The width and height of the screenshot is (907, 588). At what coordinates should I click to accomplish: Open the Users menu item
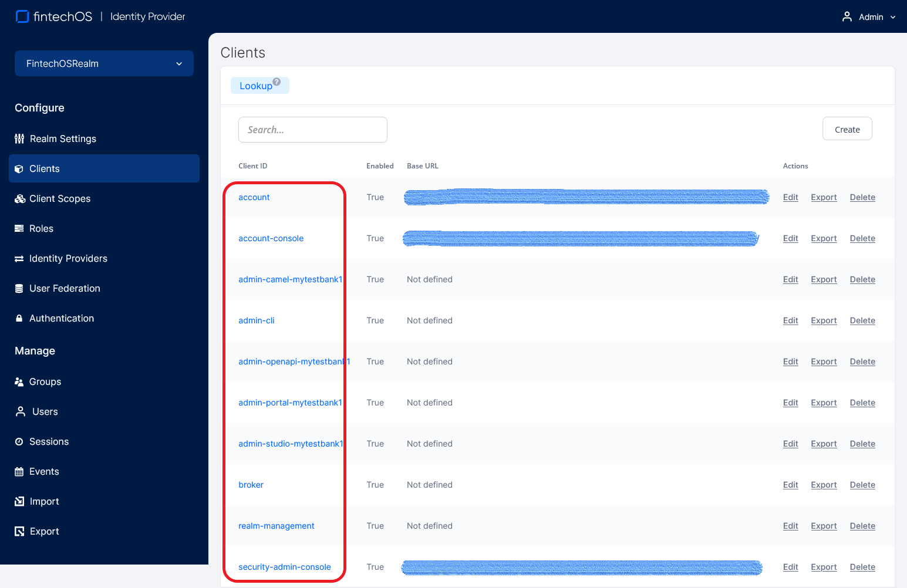coord(45,412)
